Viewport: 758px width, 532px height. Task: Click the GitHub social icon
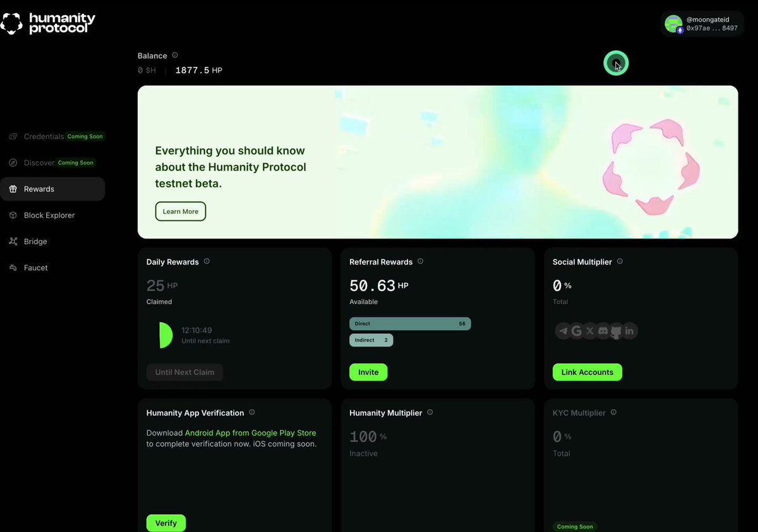coord(617,331)
